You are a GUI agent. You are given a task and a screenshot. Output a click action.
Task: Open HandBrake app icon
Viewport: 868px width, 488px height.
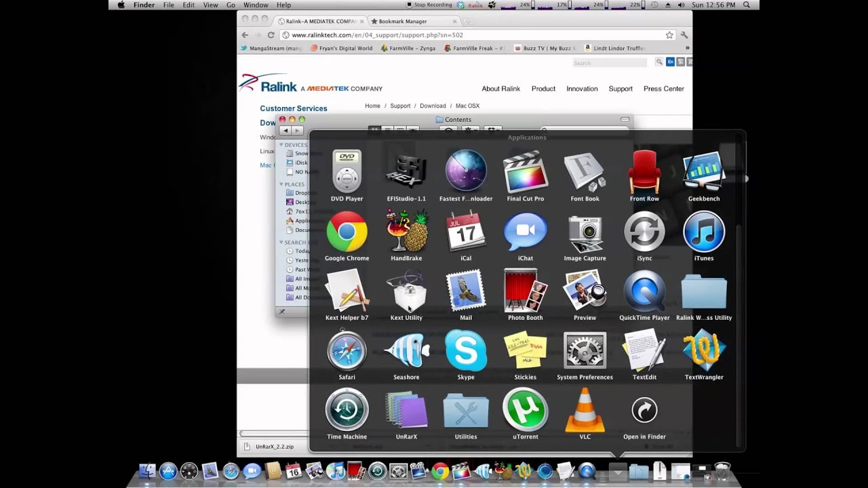point(406,231)
